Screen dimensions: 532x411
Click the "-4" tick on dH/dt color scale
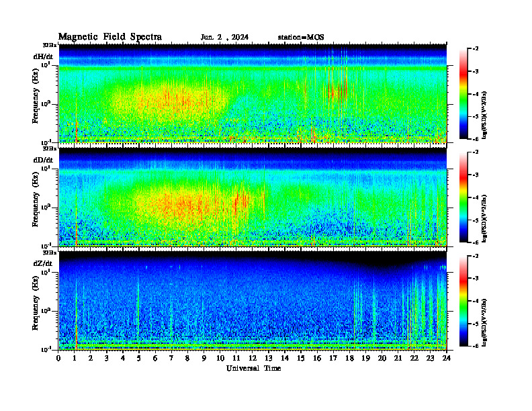pyautogui.click(x=476, y=94)
